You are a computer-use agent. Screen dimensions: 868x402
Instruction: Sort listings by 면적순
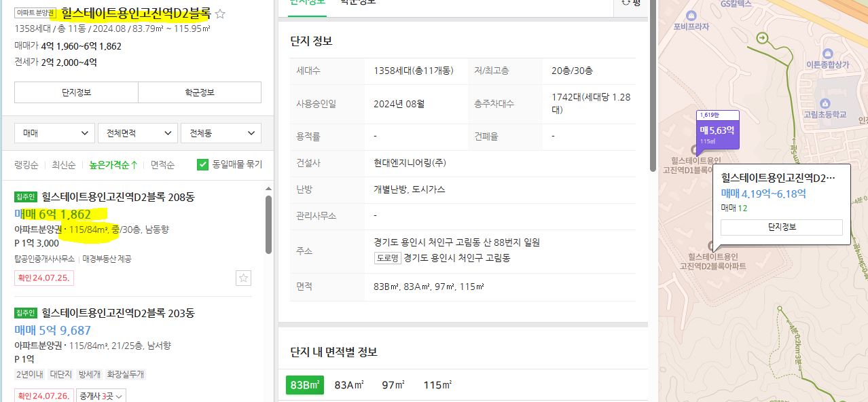[163, 165]
